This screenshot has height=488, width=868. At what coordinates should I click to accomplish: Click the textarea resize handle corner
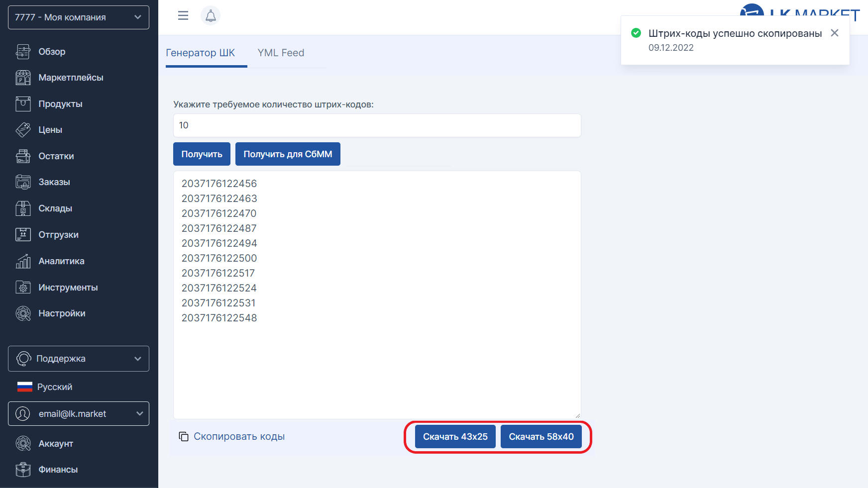pos(577,415)
